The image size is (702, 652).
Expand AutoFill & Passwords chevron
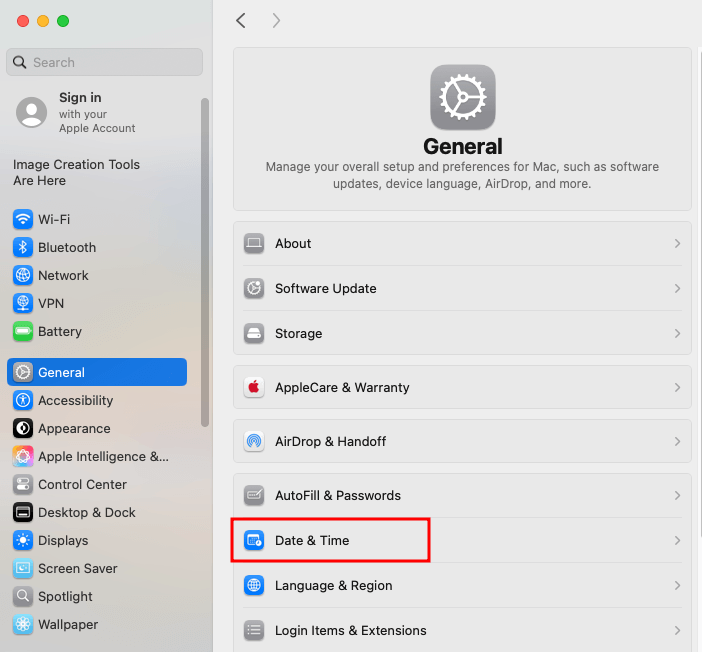677,495
